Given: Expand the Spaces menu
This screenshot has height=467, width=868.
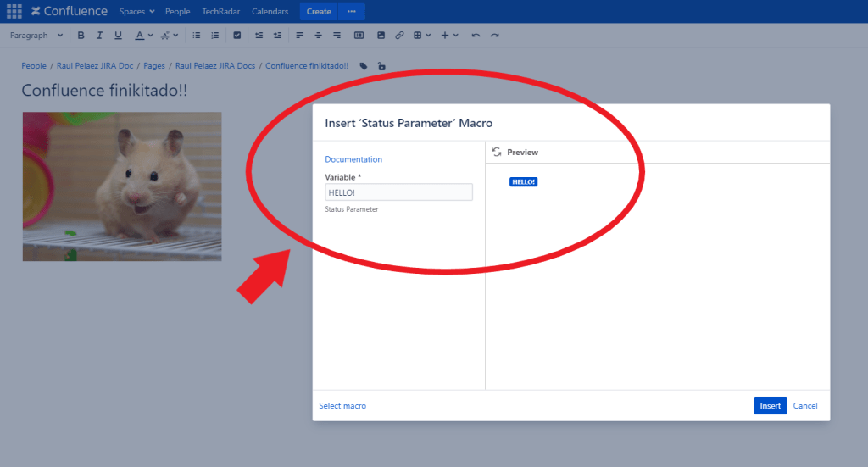Looking at the screenshot, I should tap(136, 12).
